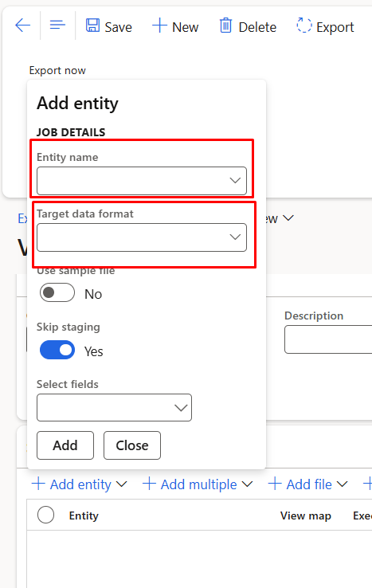
Task: Open the Target data format dropdown
Action: pos(142,237)
